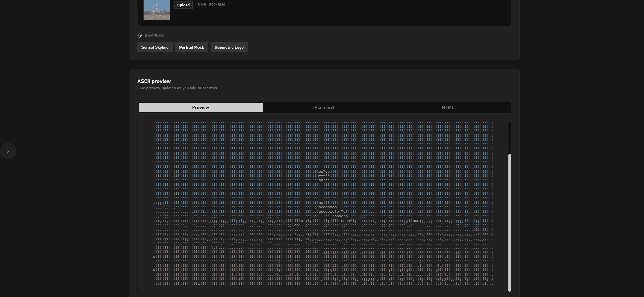Click the ASCII preview heading

154,81
